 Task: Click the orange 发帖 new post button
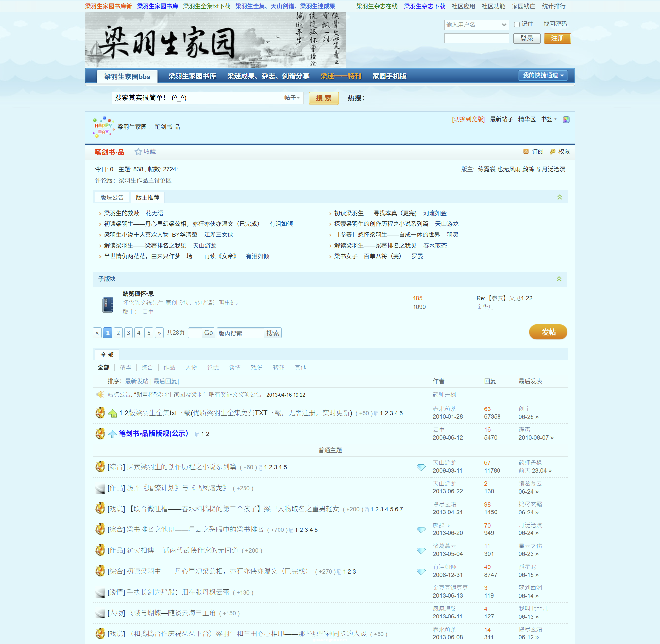pos(548,332)
